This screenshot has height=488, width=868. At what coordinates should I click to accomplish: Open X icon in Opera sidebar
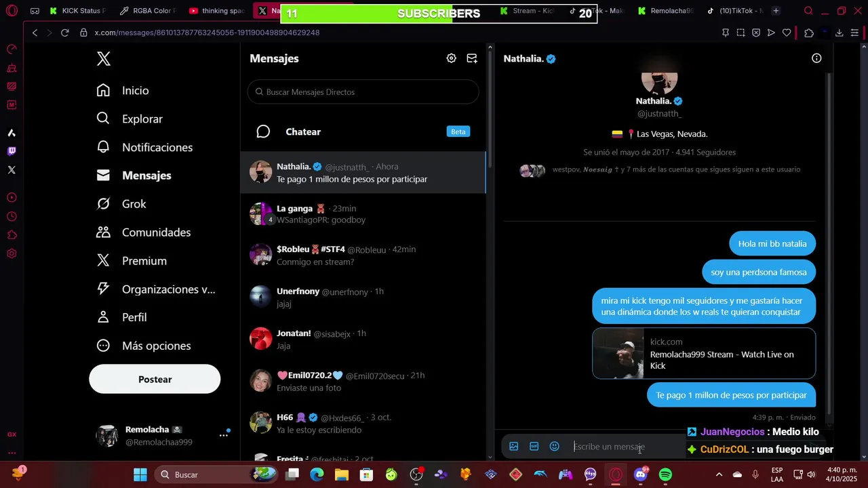point(12,170)
